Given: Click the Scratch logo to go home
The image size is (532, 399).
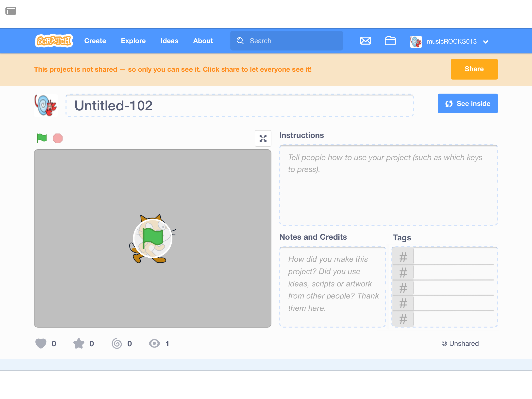Looking at the screenshot, I should pyautogui.click(x=54, y=41).
